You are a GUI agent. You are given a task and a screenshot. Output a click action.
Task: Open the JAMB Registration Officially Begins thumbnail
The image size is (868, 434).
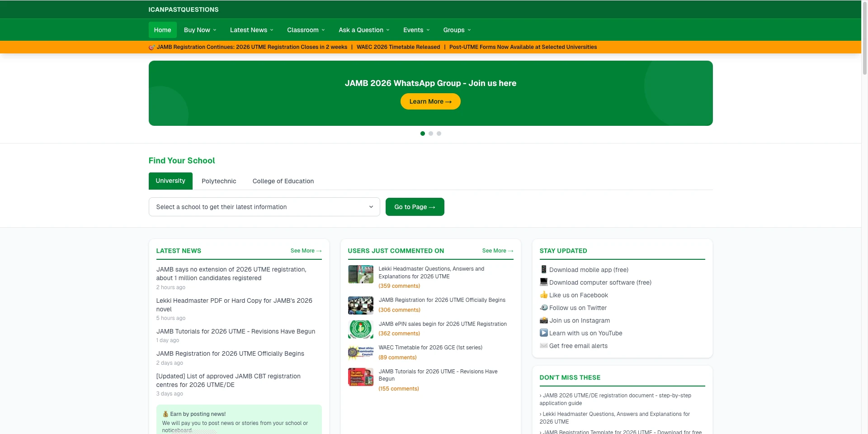coord(360,305)
